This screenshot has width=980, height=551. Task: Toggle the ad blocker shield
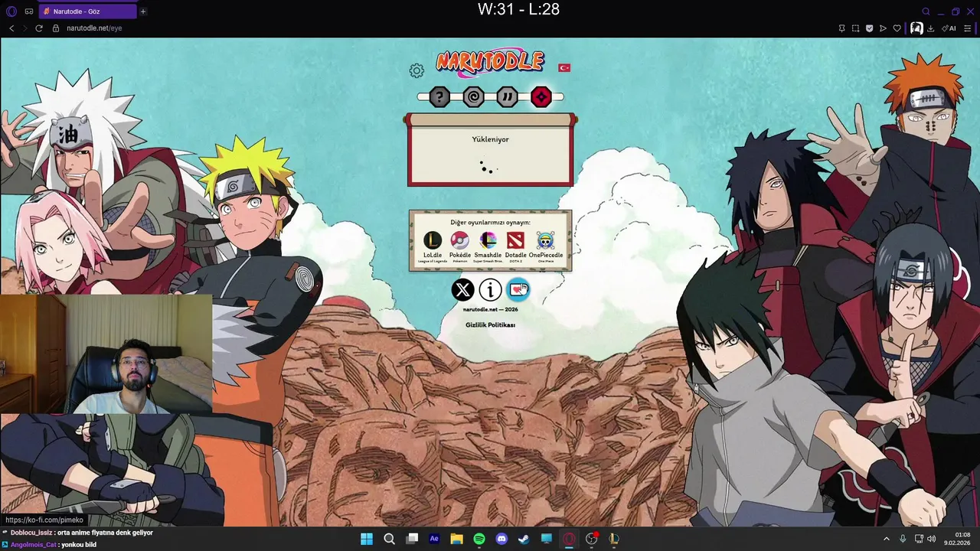click(869, 28)
